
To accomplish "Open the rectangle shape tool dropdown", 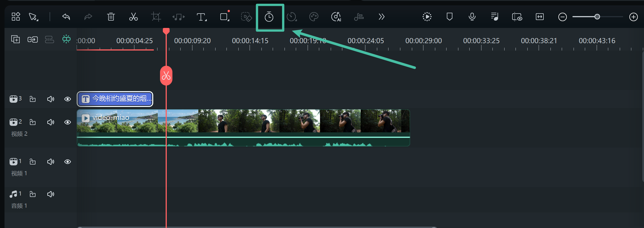I will (225, 17).
